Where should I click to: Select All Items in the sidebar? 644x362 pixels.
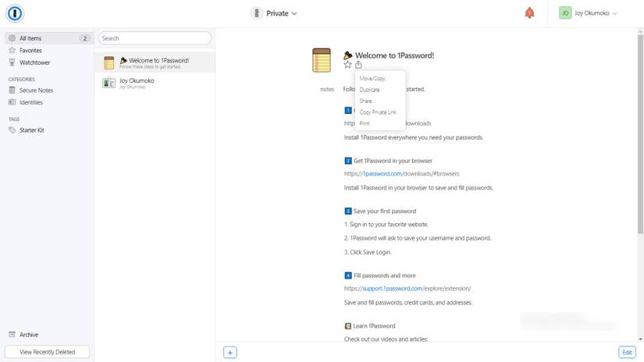click(49, 38)
